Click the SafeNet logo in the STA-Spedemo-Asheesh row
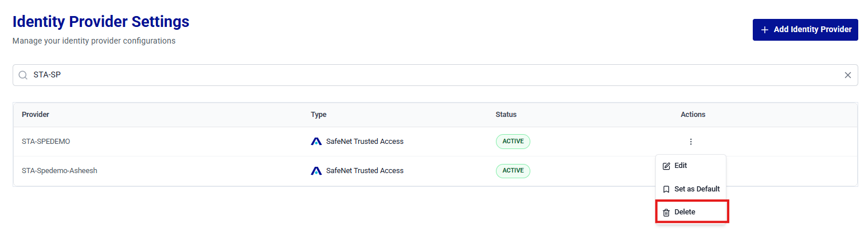This screenshot has width=868, height=235. click(x=316, y=171)
